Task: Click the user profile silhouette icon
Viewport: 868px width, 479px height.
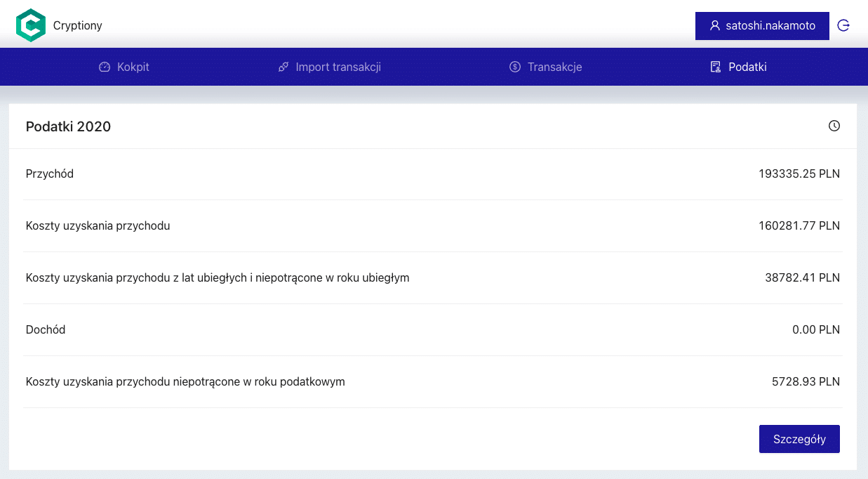Action: pos(715,26)
